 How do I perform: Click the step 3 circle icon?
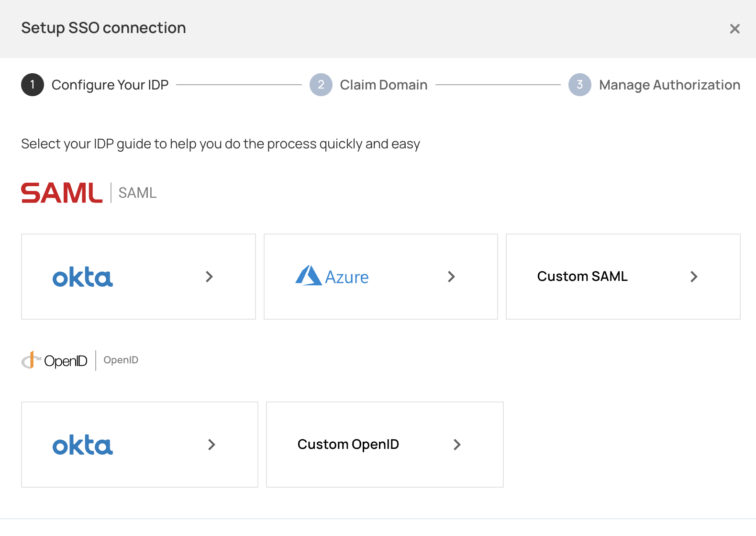click(579, 85)
